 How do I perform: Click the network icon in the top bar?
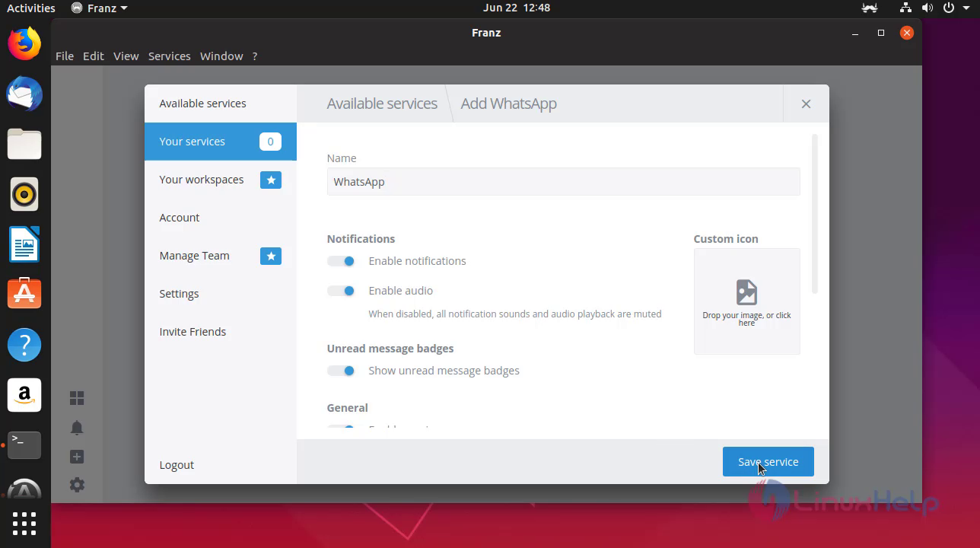click(x=905, y=8)
